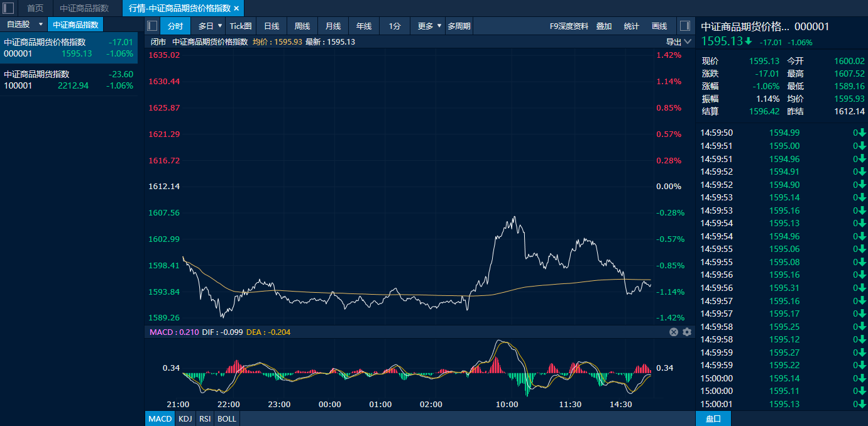Open the 导出 export dropdown

(679, 42)
